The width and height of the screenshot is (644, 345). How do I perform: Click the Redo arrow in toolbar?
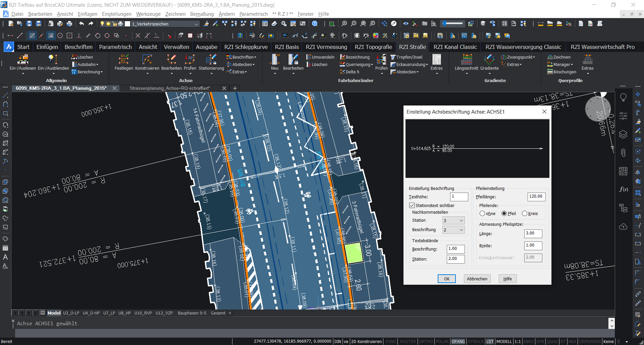click(x=91, y=23)
